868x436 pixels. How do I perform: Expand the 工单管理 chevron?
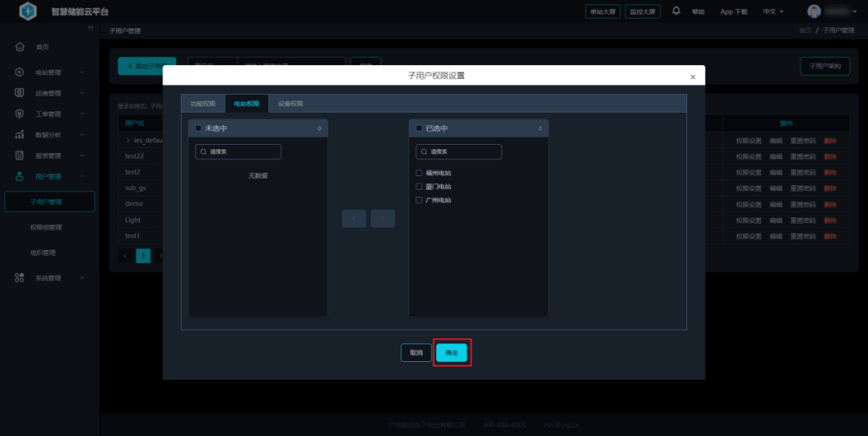[82, 114]
